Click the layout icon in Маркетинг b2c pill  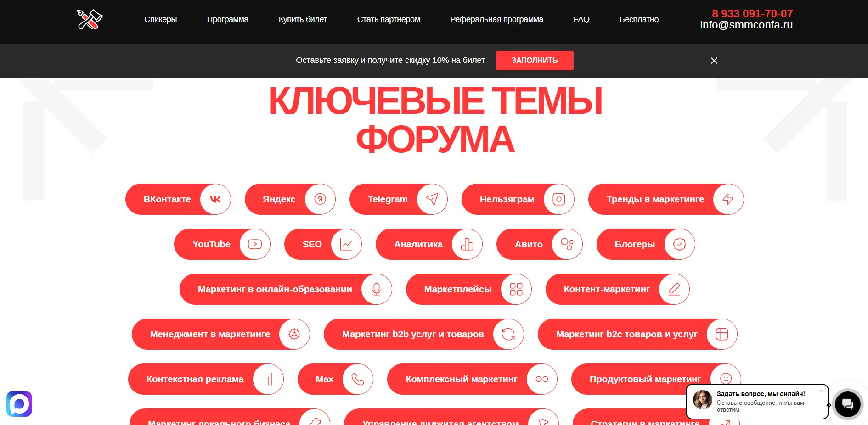722,334
